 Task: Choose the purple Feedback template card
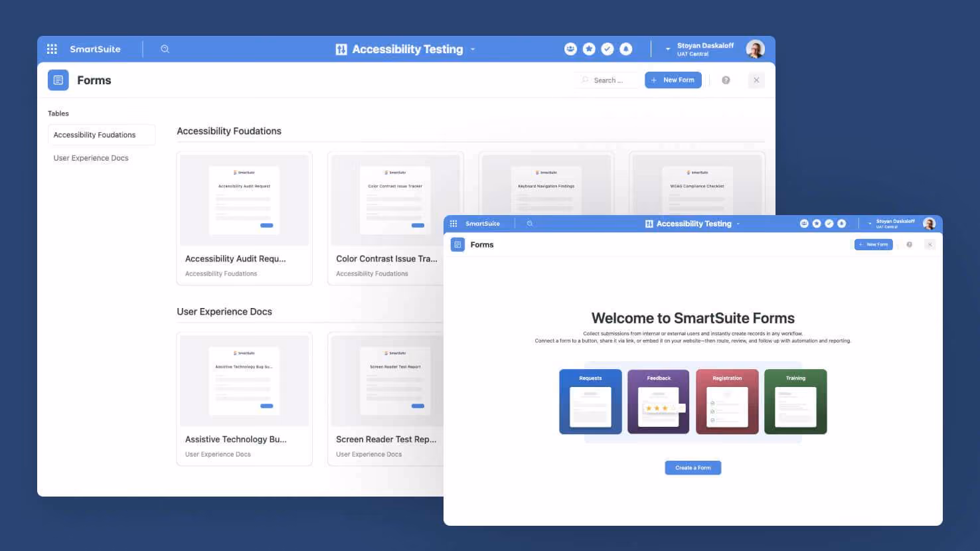click(659, 402)
